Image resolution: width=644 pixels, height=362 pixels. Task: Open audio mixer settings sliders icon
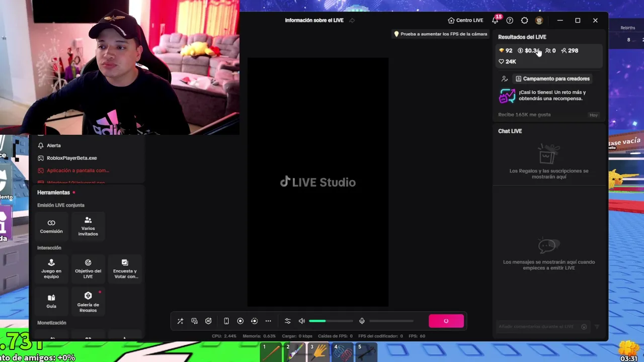coord(288,321)
